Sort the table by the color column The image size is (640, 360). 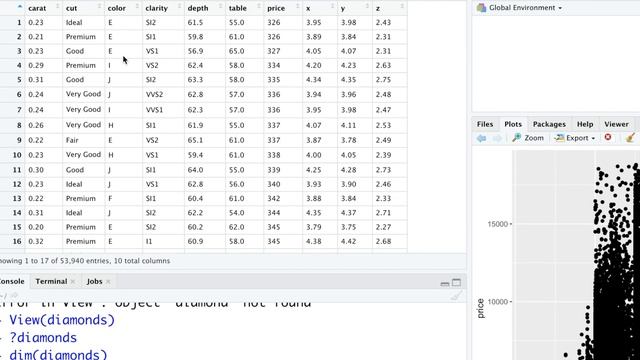pyautogui.click(x=123, y=8)
